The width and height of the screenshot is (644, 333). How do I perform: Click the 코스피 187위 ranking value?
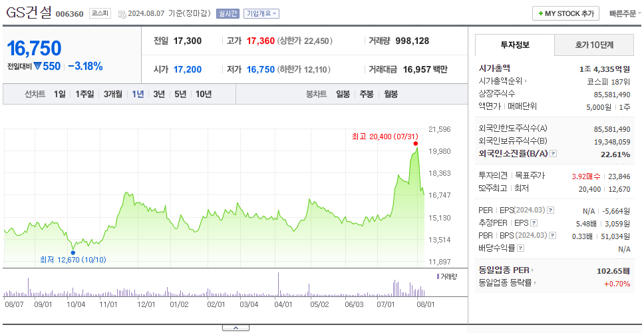point(609,82)
